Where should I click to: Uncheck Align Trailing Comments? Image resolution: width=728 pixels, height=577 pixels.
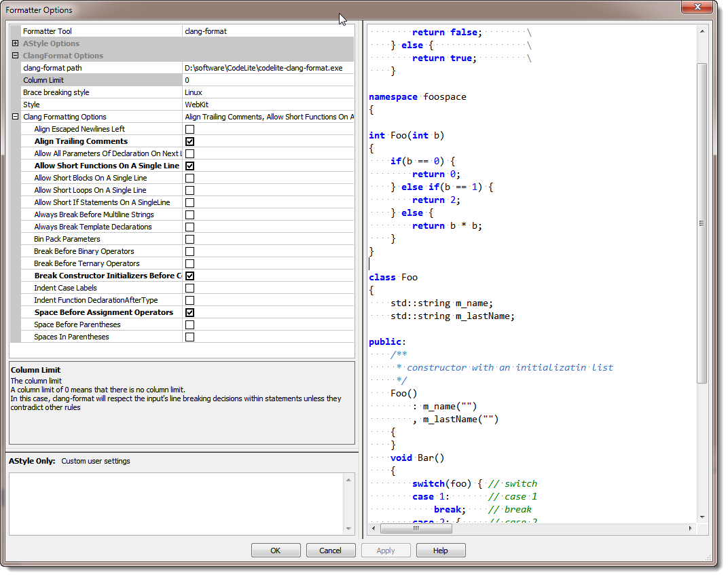tap(190, 141)
